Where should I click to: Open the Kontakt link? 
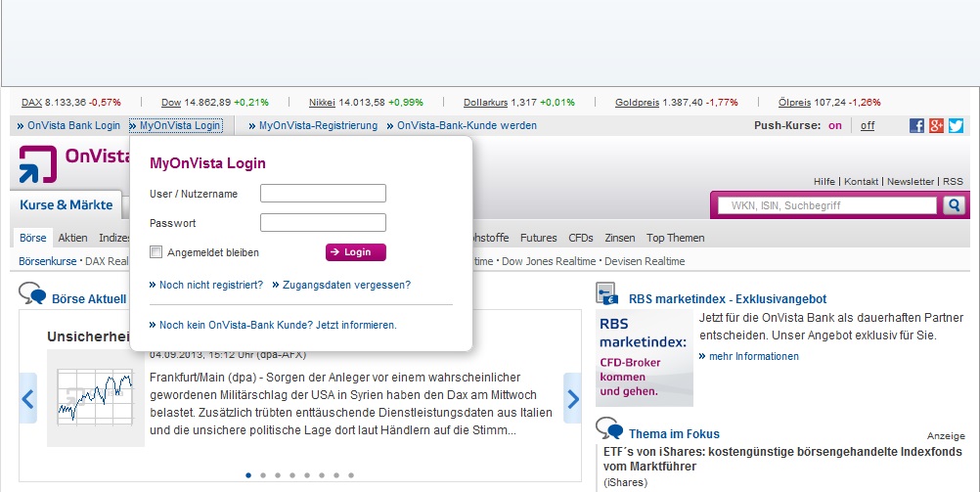point(861,181)
